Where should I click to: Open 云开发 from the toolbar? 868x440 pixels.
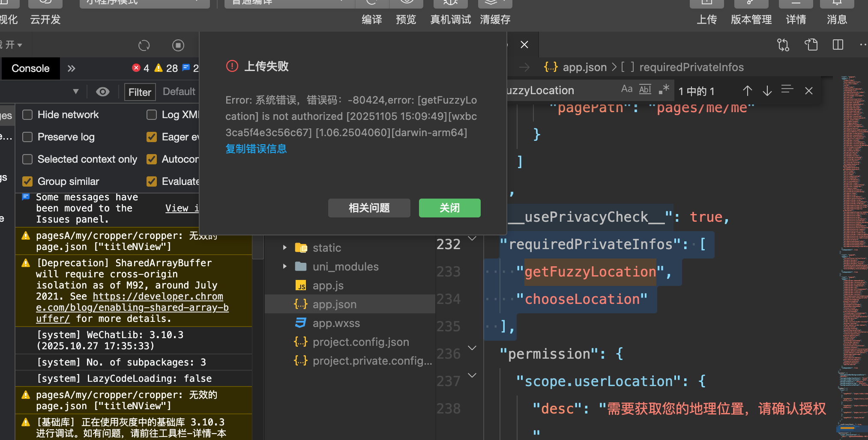[x=45, y=20]
